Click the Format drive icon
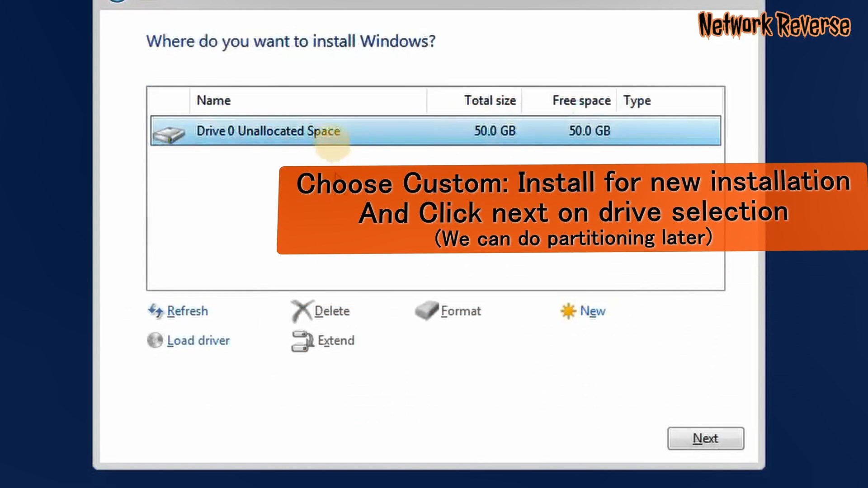The image size is (868, 488). (427, 310)
